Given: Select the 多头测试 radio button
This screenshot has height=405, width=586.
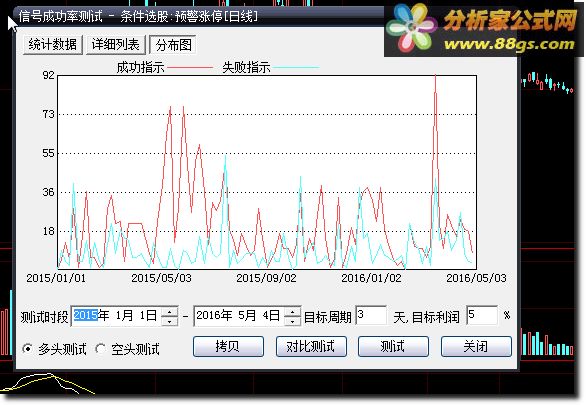Looking at the screenshot, I should point(27,349).
